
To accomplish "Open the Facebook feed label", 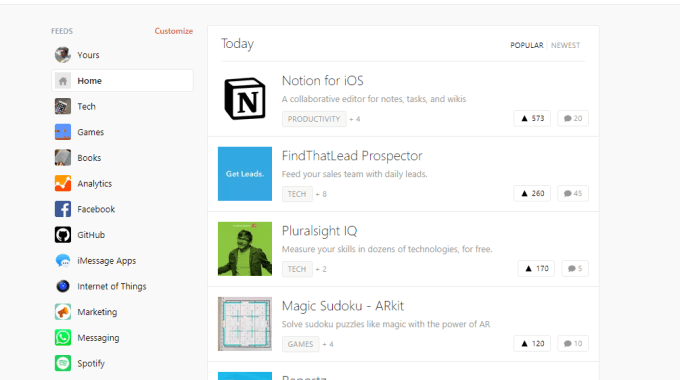I will click(96, 209).
